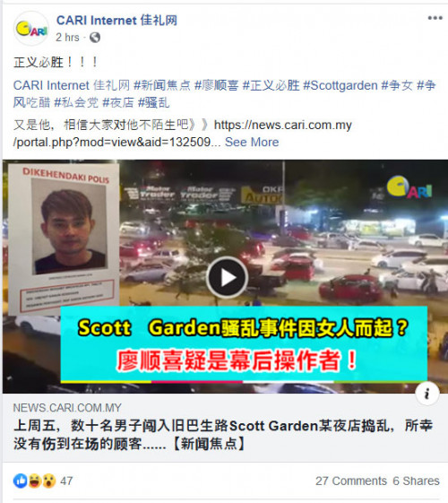View the 27 Comments
Image resolution: width=448 pixels, height=503 pixels.
(x=351, y=481)
